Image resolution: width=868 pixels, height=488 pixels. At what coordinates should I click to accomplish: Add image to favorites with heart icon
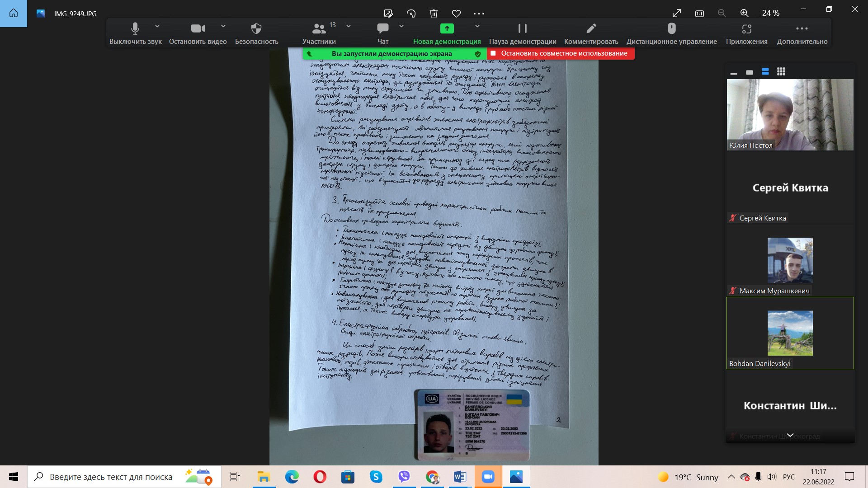click(456, 14)
